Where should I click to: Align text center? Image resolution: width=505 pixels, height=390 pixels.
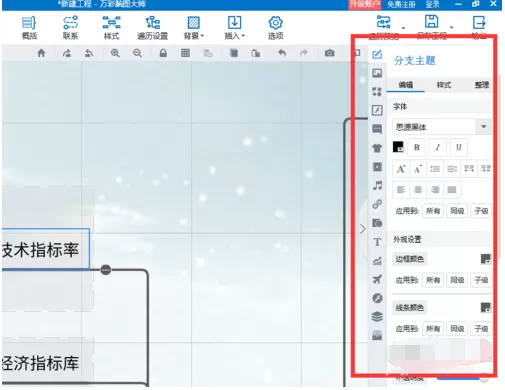tap(418, 190)
